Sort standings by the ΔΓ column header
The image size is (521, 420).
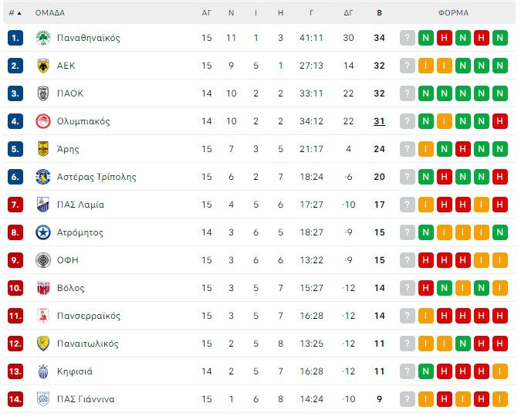click(x=349, y=13)
